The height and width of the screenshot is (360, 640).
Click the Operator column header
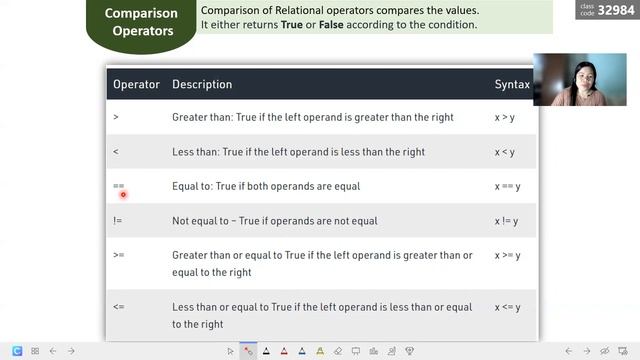click(x=136, y=84)
